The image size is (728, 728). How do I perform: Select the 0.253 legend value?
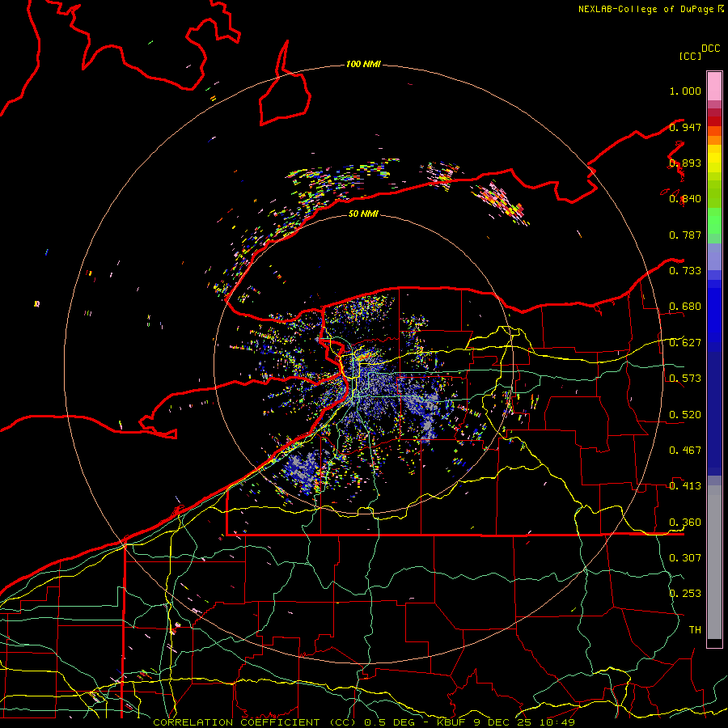tap(685, 594)
